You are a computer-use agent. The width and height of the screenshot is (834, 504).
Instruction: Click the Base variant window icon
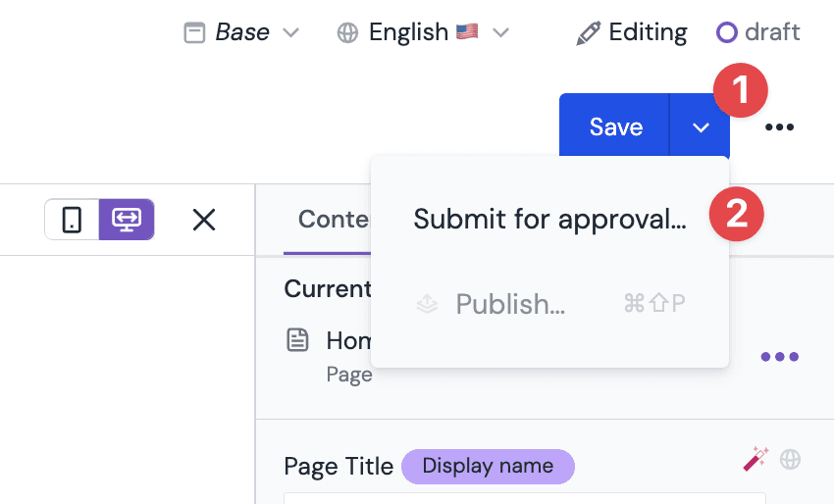coord(194,33)
